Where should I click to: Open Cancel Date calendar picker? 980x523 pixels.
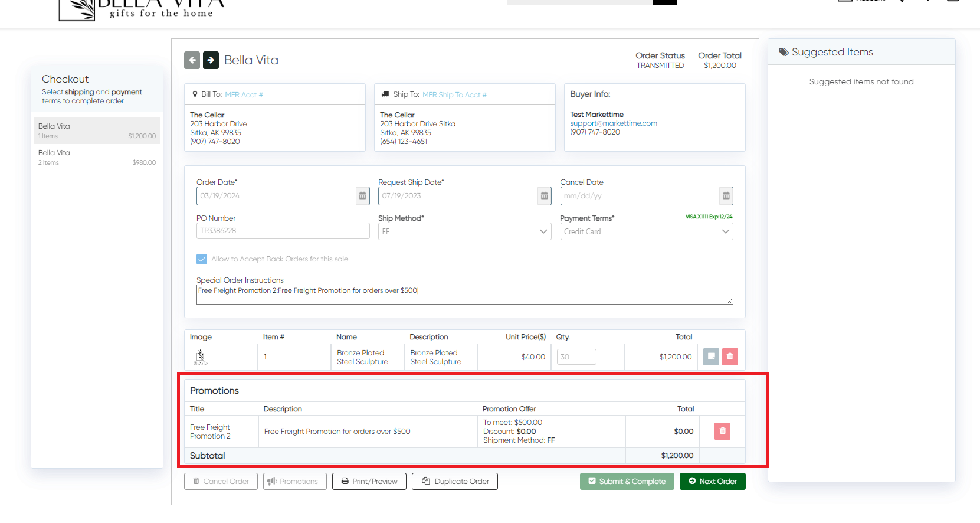coord(726,196)
